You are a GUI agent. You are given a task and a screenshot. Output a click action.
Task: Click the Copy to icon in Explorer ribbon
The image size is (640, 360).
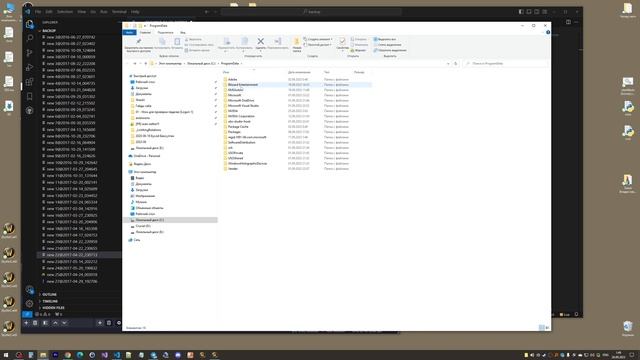244,41
